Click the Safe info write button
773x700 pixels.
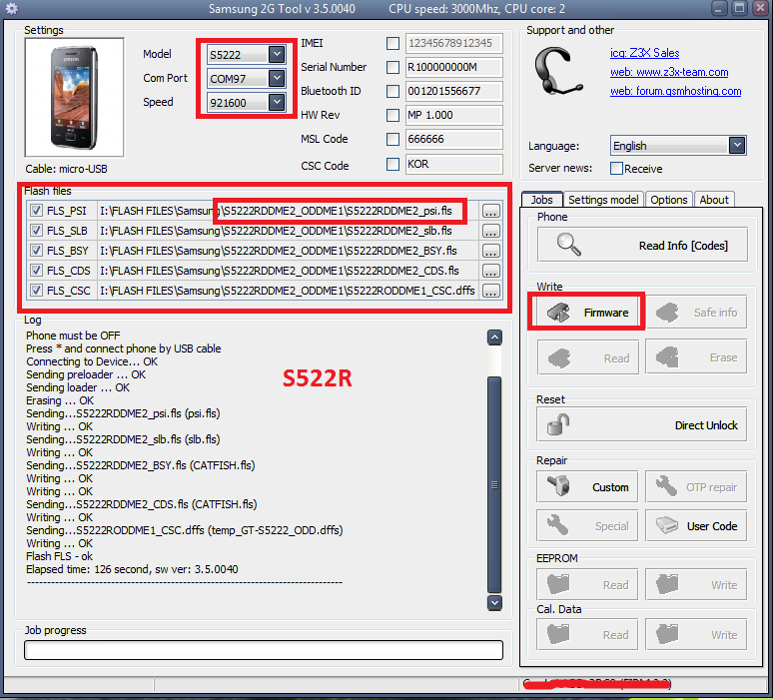point(696,312)
